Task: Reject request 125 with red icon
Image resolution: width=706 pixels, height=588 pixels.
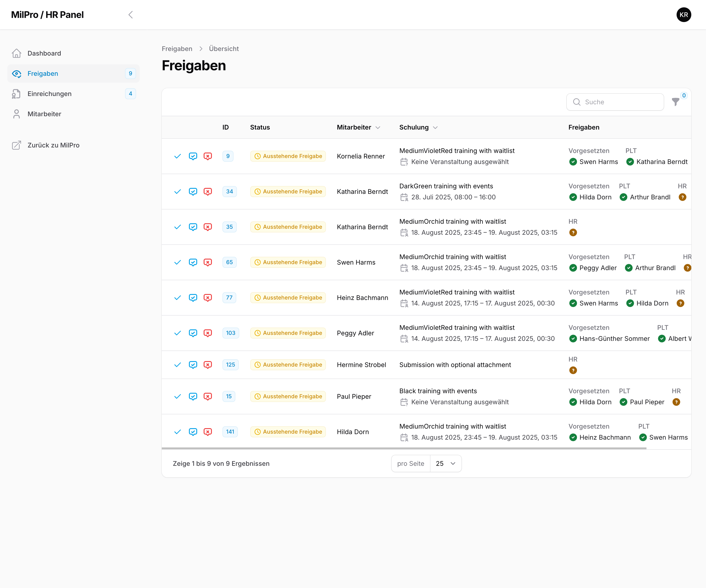Action: pyautogui.click(x=208, y=365)
